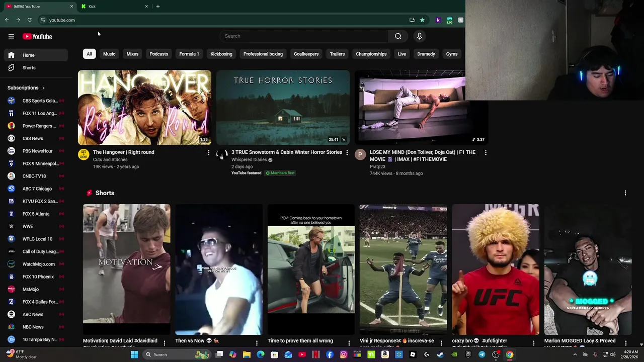Click The Hangover Right round title
644x362 pixels.
(124, 152)
